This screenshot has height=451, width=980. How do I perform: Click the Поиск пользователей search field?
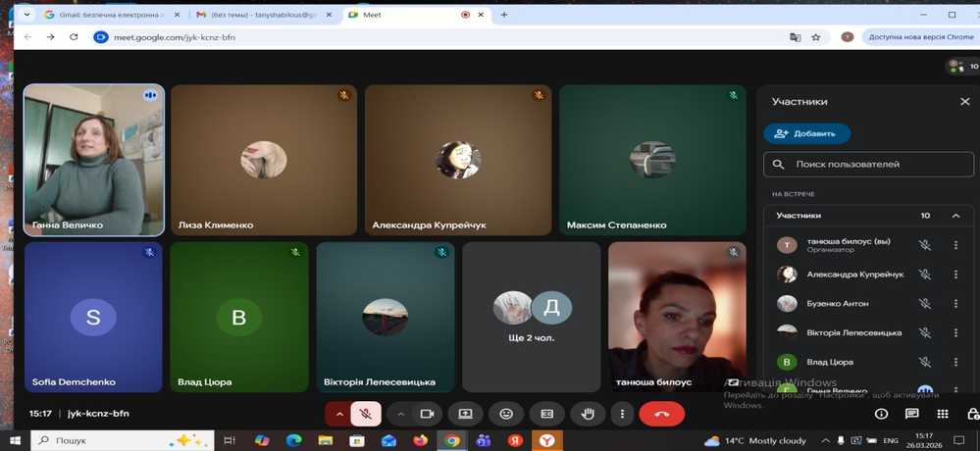(x=868, y=165)
